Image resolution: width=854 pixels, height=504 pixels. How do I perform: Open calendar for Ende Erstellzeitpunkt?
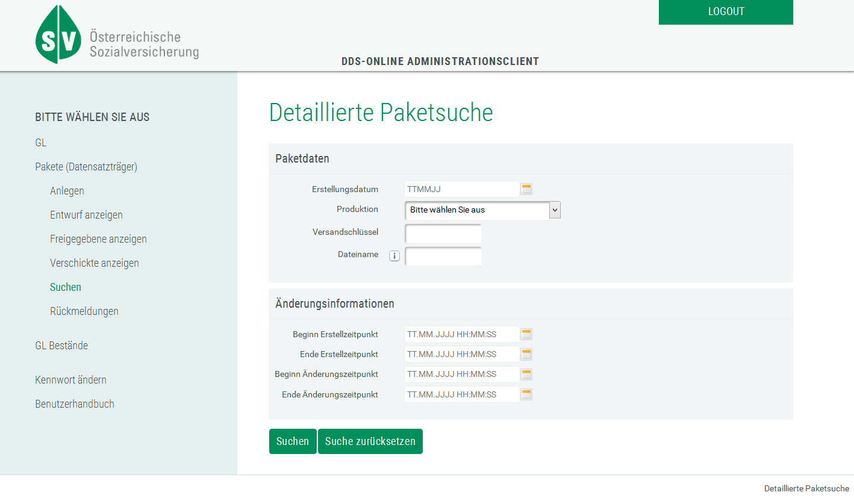tap(526, 354)
